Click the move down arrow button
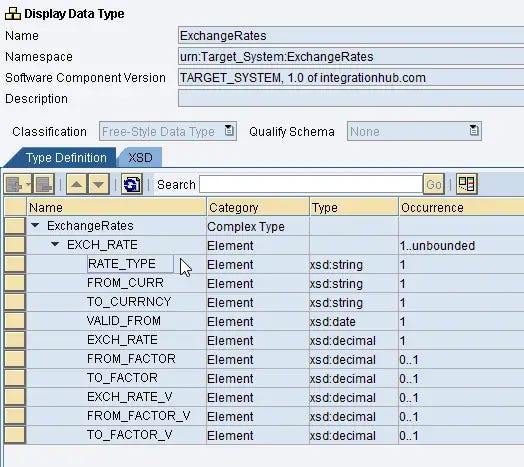524x467 pixels. coord(99,184)
